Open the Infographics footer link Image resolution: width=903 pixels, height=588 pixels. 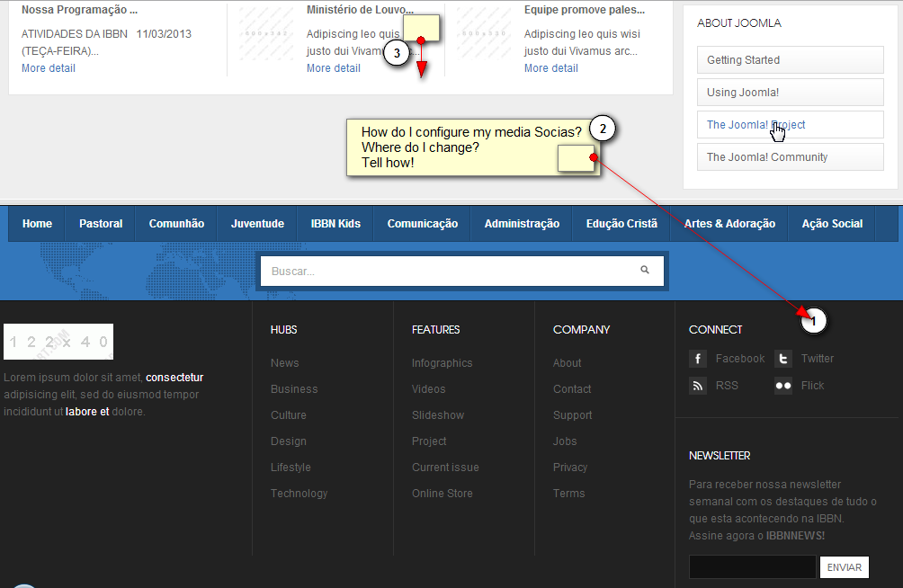442,363
